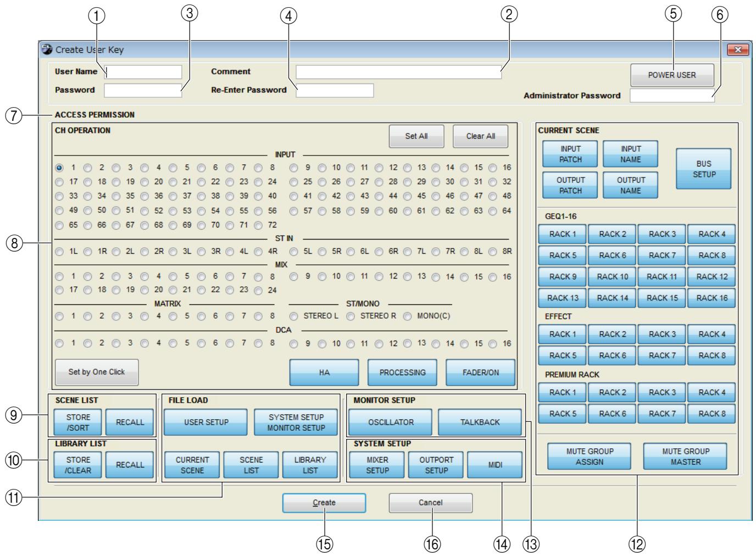Toggle the SYSTEM SETUP MONITOR SETUP button
Image resolution: width=756 pixels, height=556 pixels.
click(296, 422)
